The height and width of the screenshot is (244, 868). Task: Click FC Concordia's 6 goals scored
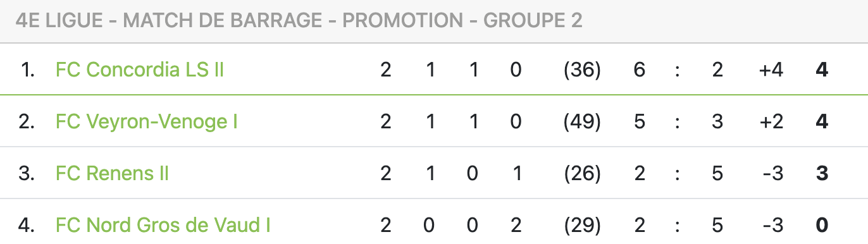coord(640,70)
